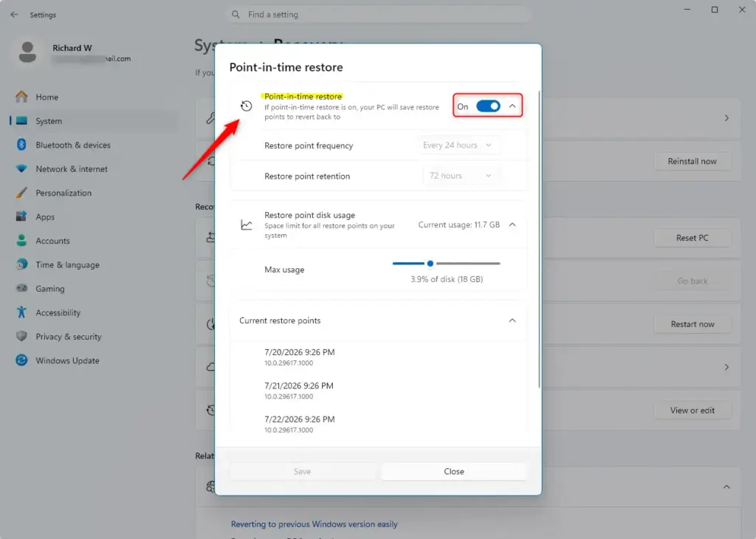Click the Reset PC button

tap(692, 238)
